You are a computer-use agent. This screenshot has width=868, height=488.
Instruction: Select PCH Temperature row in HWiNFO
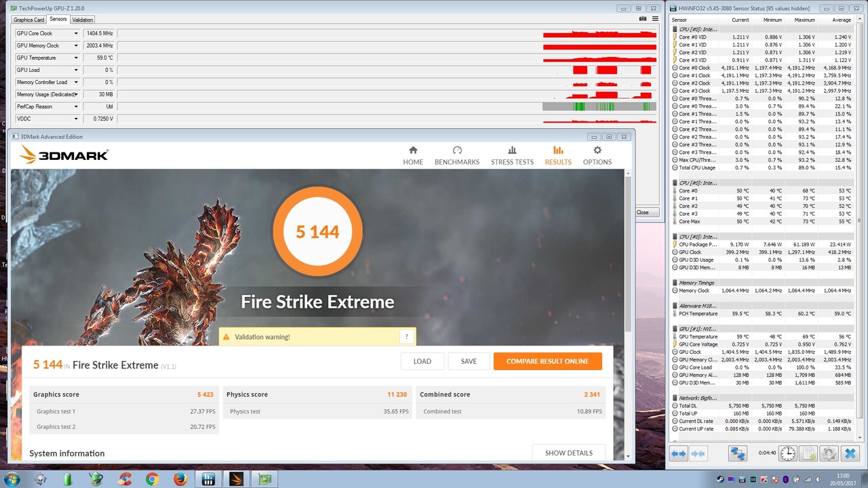762,314
